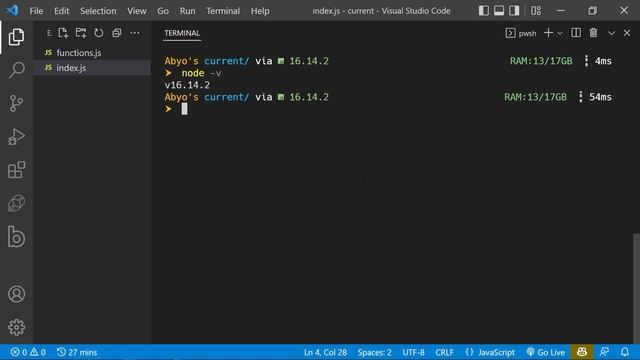This screenshot has width=640, height=360.
Task: Split the terminal
Action: click(x=576, y=33)
